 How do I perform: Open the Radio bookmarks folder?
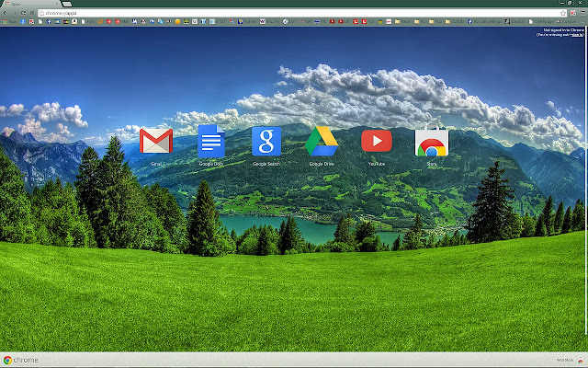tap(403, 22)
